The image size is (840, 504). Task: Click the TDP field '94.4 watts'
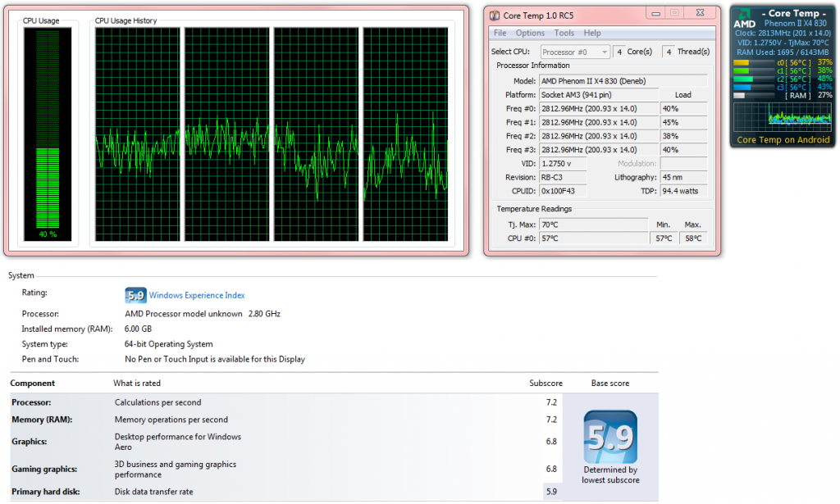pyautogui.click(x=683, y=191)
